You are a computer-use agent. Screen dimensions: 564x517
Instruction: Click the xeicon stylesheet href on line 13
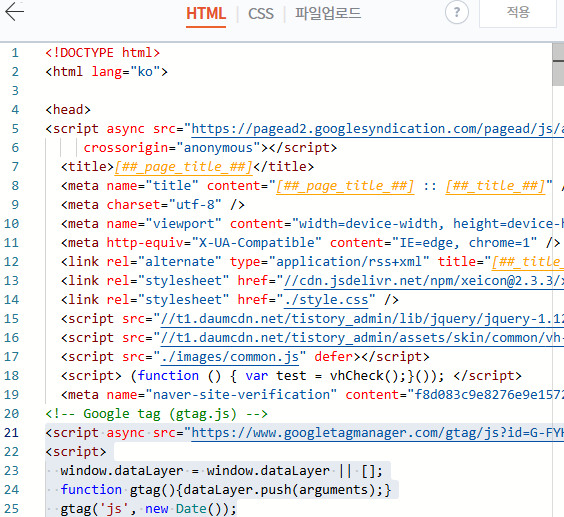pyautogui.click(x=424, y=281)
